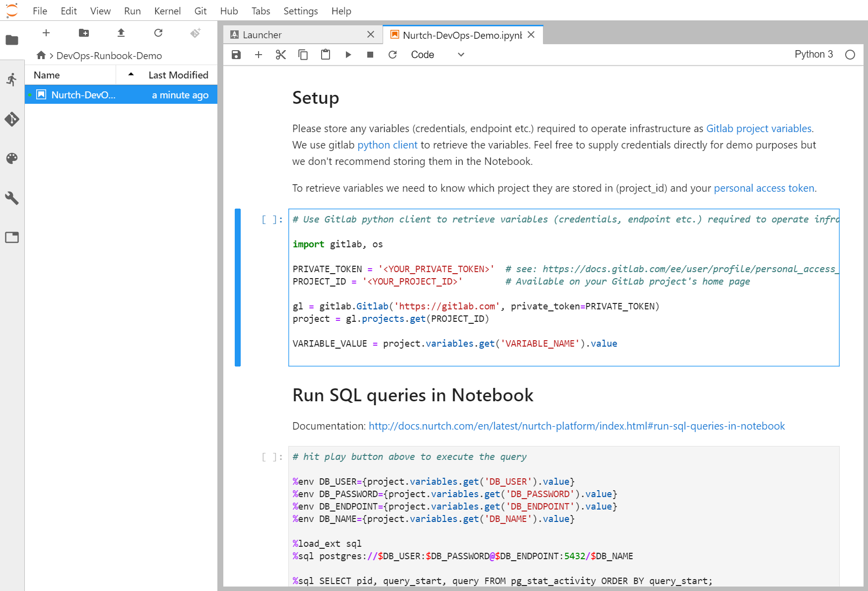This screenshot has width=868, height=591.
Task: Click the SQL cell's execution prompt
Action: (272, 457)
